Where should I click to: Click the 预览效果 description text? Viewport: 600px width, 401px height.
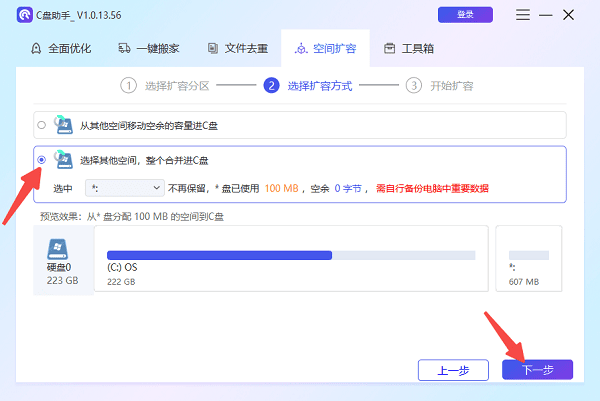132,217
